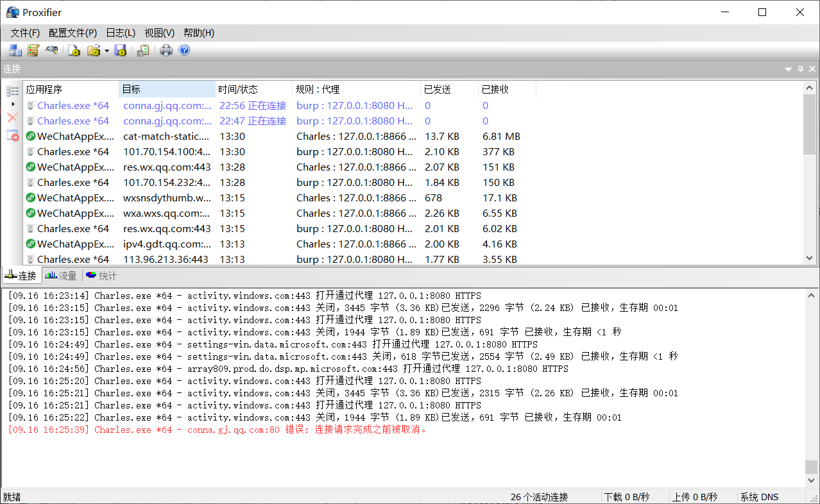This screenshot has height=504, width=820.
Task: Click 下载 0 B/秒 status bar entry
Action: (627, 497)
